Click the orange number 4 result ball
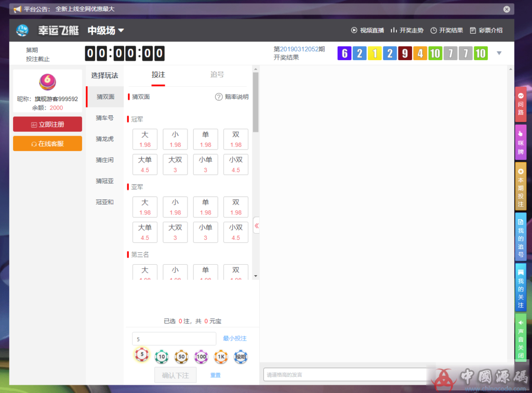 click(420, 53)
